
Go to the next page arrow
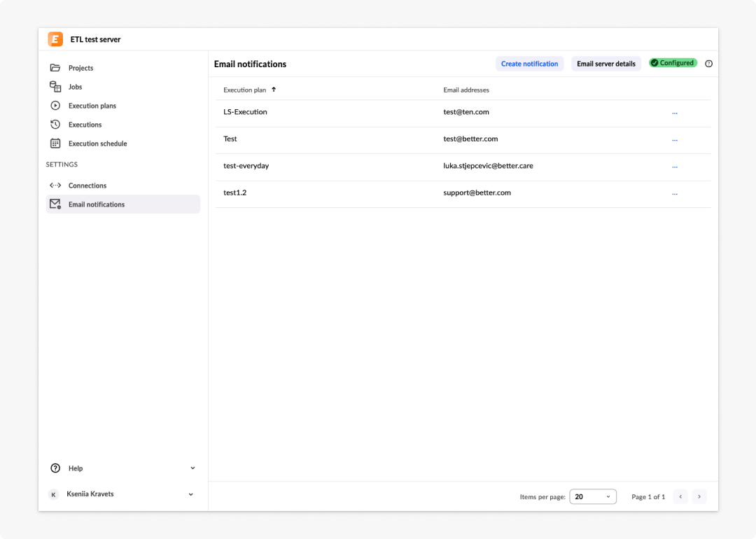click(699, 496)
